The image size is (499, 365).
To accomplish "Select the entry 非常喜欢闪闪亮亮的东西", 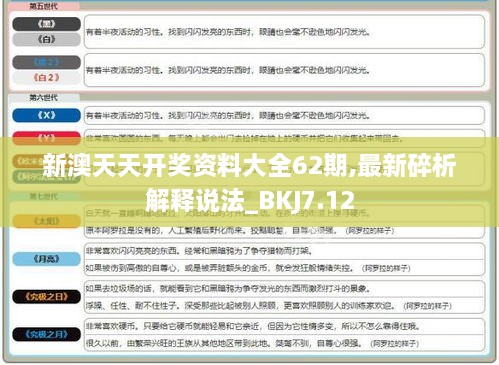I will [284, 251].
